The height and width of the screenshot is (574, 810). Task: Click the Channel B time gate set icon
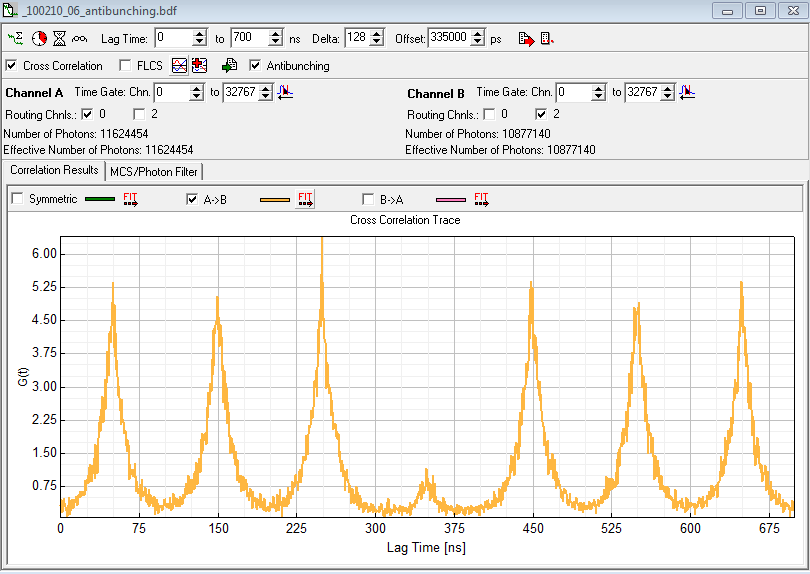coord(687,92)
